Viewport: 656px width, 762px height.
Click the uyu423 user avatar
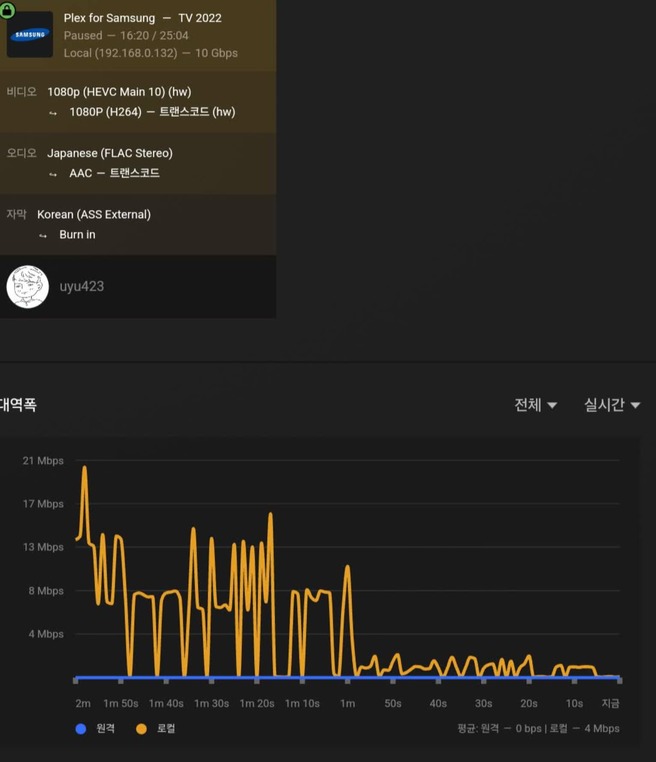[x=28, y=287]
